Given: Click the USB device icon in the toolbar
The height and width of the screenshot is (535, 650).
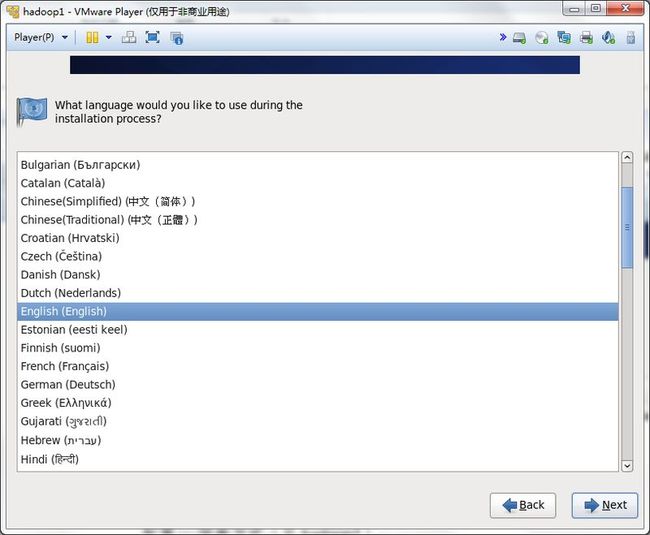Looking at the screenshot, I should (x=631, y=38).
